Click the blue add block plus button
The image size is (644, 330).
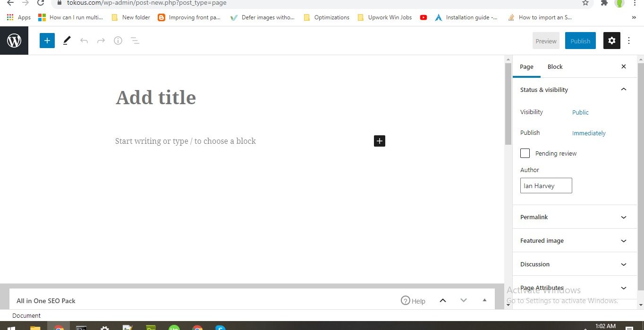[x=47, y=41]
